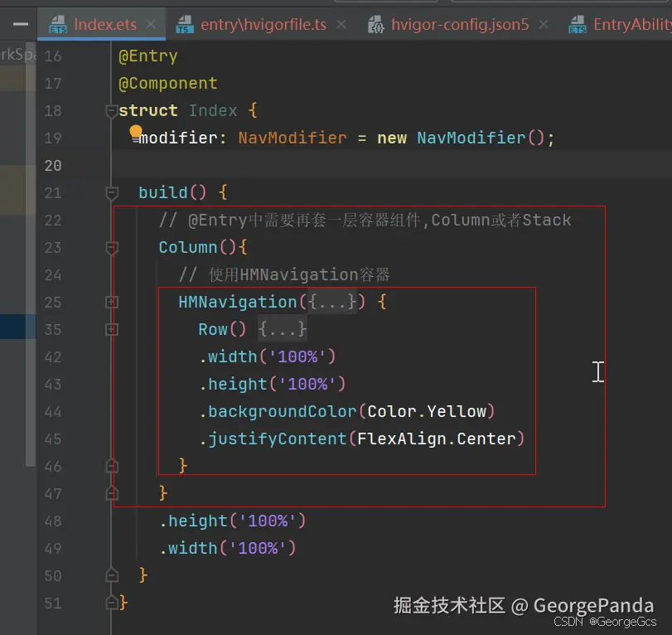Click the struct keyword
This screenshot has width=672, height=635.
click(x=147, y=111)
